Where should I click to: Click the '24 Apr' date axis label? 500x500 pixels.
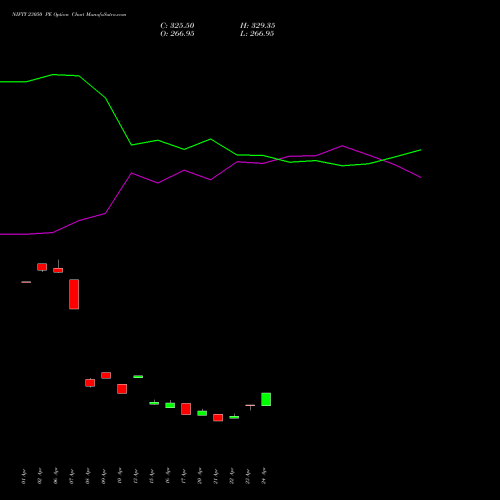point(264,476)
